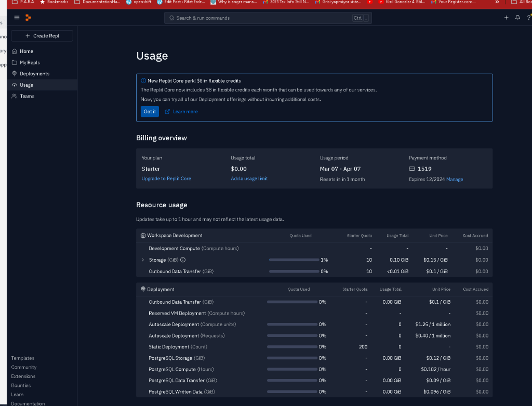
Task: Click the Create Repl button
Action: (42, 36)
